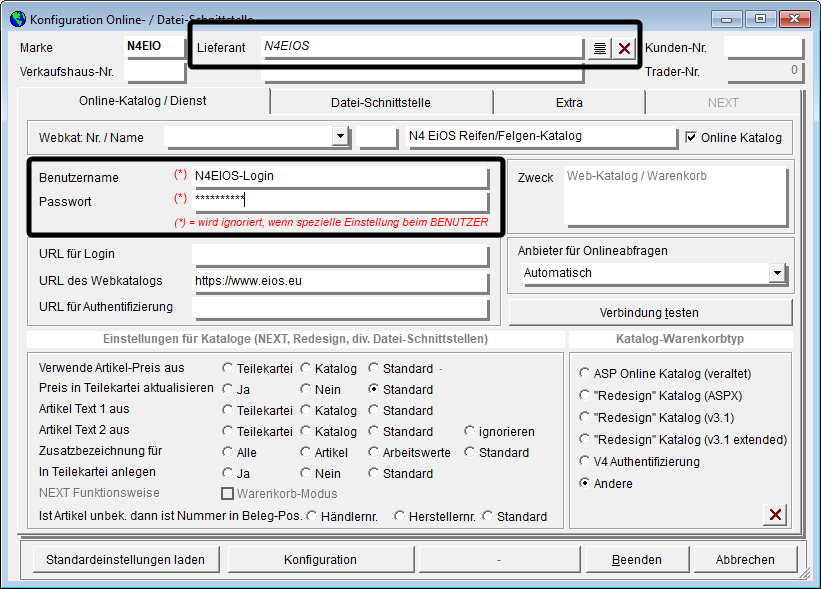Click the globe icon in the title bar
Image resolution: width=821 pixels, height=589 pixels.
point(18,19)
